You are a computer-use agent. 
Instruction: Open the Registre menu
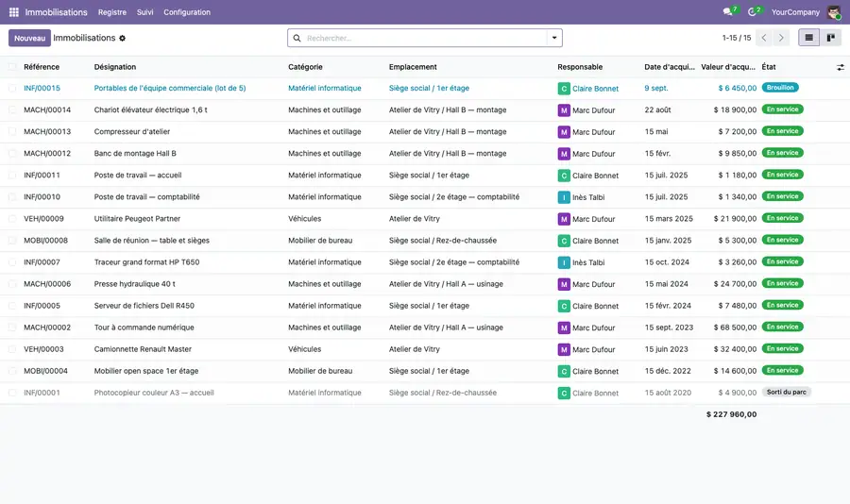click(x=112, y=12)
